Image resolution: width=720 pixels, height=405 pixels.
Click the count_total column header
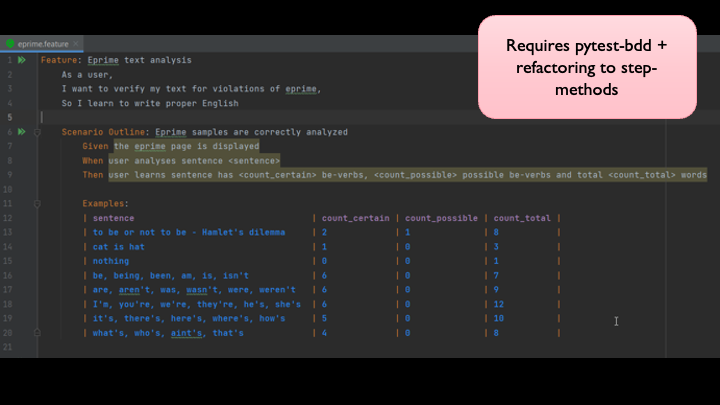[x=522, y=218]
